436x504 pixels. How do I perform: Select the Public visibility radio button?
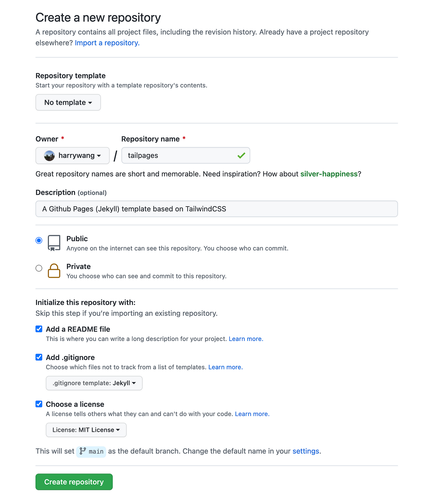pyautogui.click(x=39, y=240)
